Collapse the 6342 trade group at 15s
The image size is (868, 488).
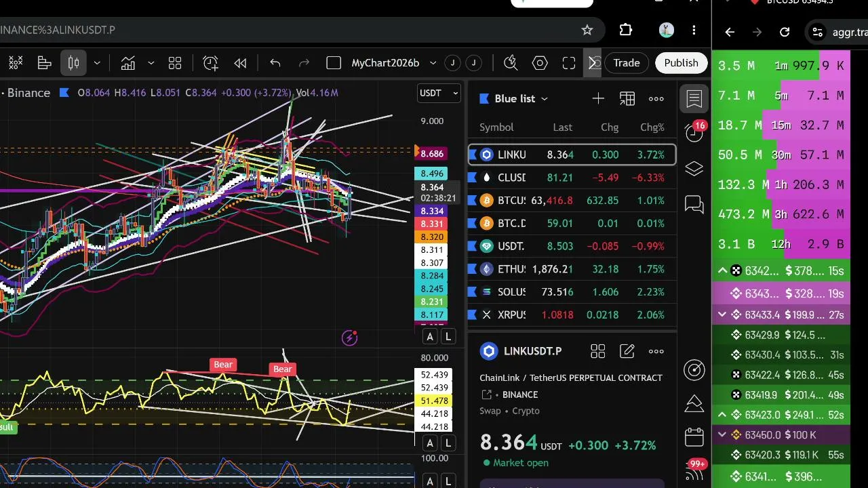pos(723,271)
